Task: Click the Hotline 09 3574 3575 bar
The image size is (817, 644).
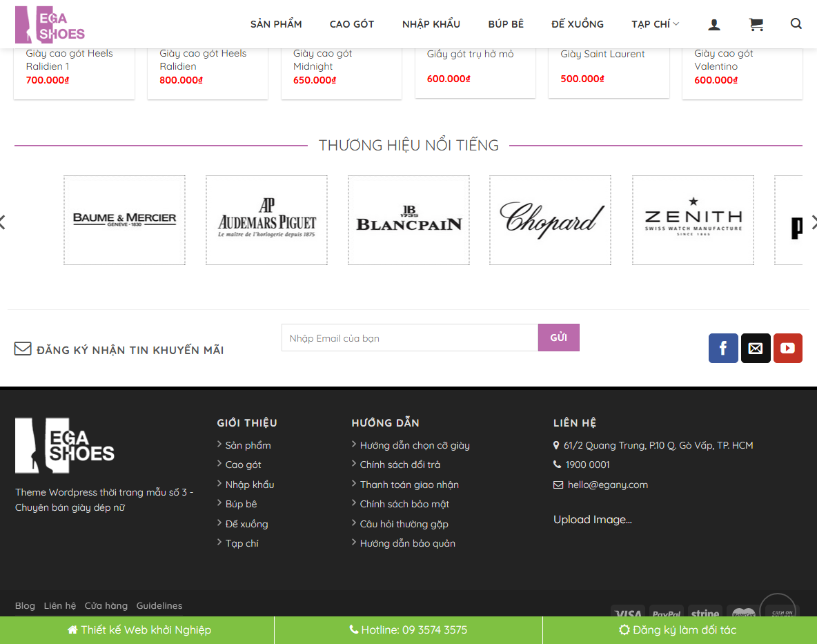Action: pos(408,630)
